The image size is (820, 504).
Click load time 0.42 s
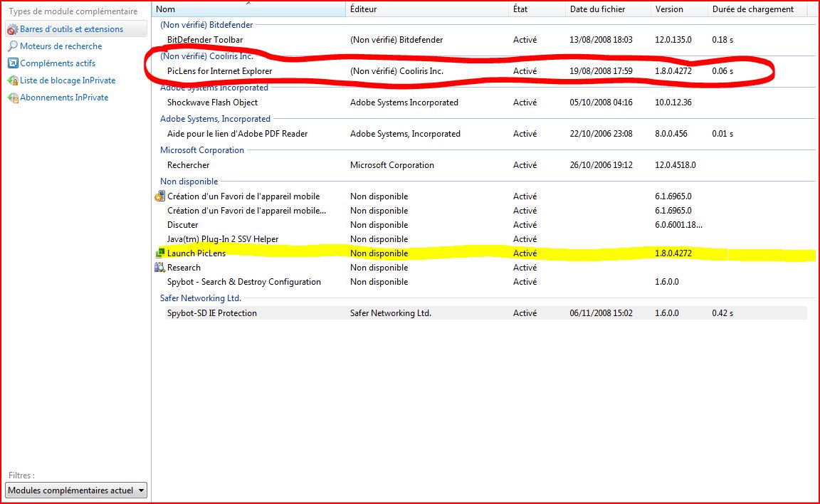(722, 313)
